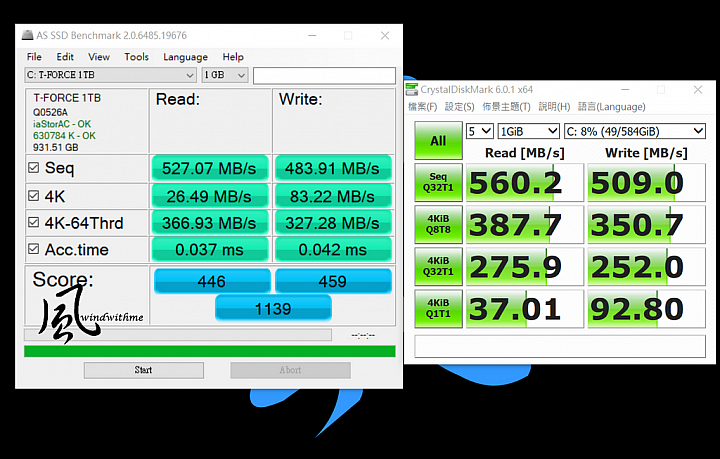Screen dimensions: 720x459
Task: Click the 37.01 4KiB Q1T1 read value
Action: 524,308
